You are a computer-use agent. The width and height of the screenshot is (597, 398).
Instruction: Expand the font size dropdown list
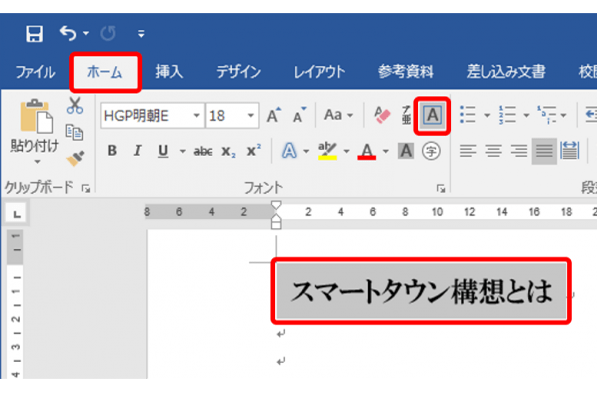click(x=251, y=115)
